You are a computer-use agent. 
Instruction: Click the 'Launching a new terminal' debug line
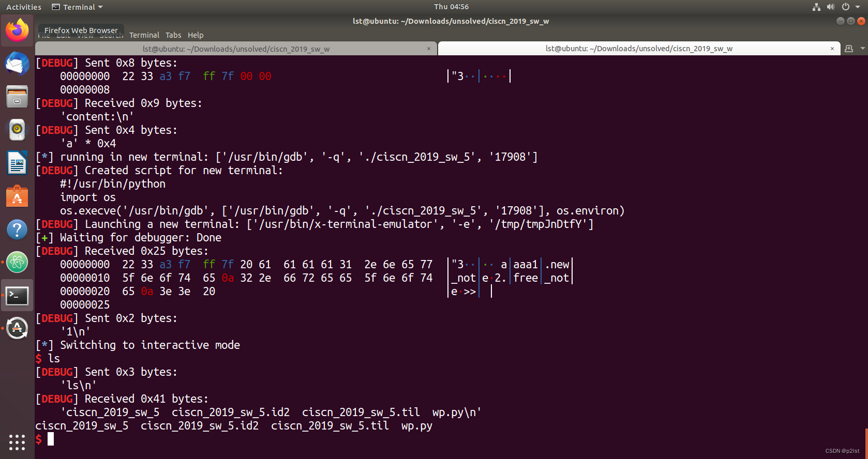pyautogui.click(x=315, y=224)
